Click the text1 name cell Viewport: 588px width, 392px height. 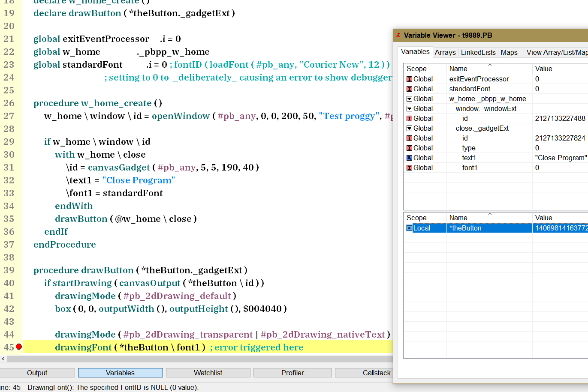pyautogui.click(x=469, y=158)
